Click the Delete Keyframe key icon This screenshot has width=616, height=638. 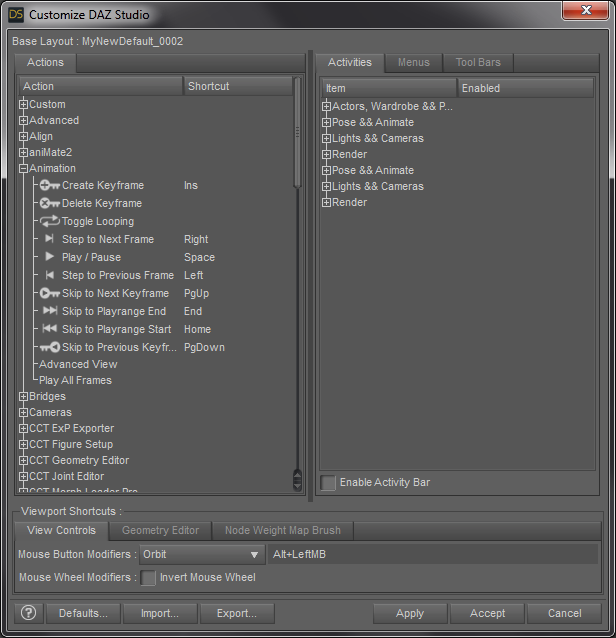tap(50, 203)
